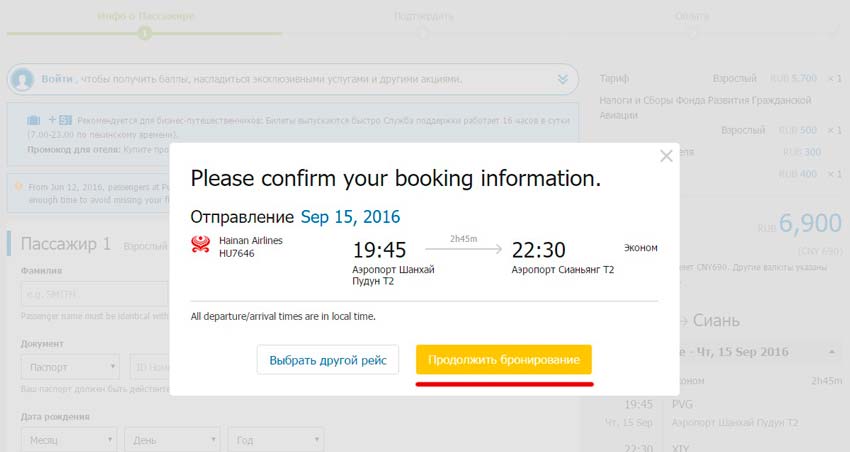The width and height of the screenshot is (850, 452).
Task: Select the Подтвердить step tab
Action: click(423, 16)
